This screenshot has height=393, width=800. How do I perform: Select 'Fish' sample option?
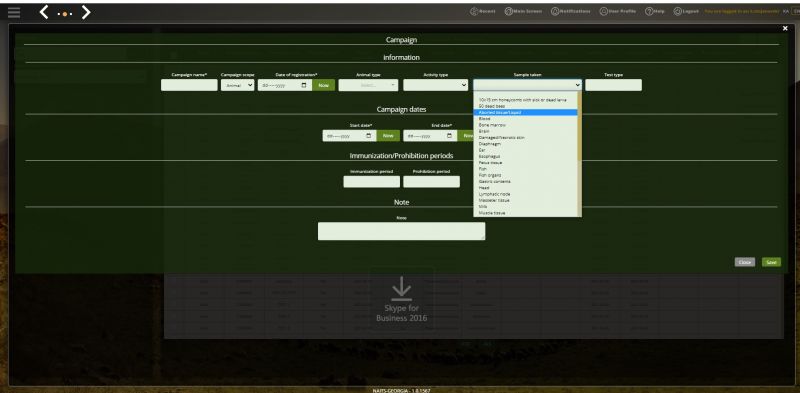point(526,168)
